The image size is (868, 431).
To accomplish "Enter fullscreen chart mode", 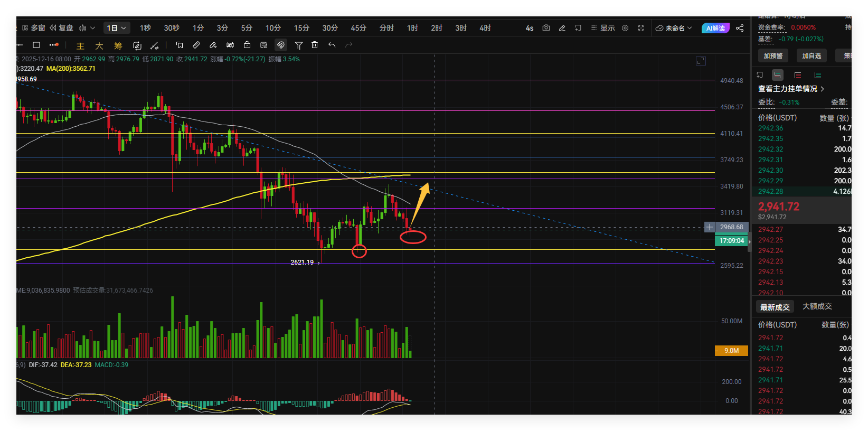I will coord(641,28).
